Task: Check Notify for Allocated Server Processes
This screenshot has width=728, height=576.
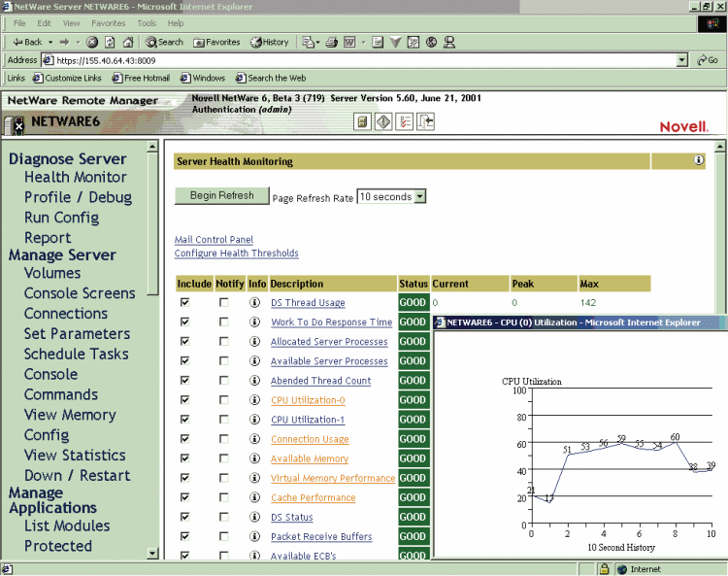Action: click(224, 341)
